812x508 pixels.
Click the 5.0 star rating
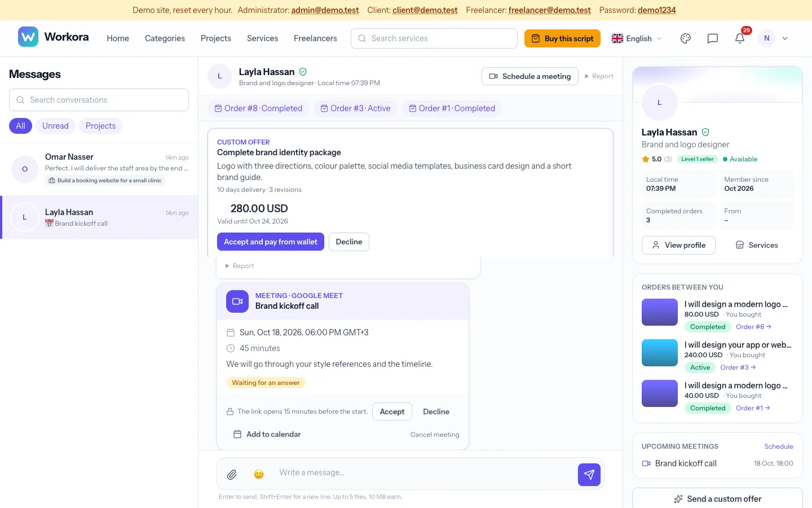coord(657,159)
